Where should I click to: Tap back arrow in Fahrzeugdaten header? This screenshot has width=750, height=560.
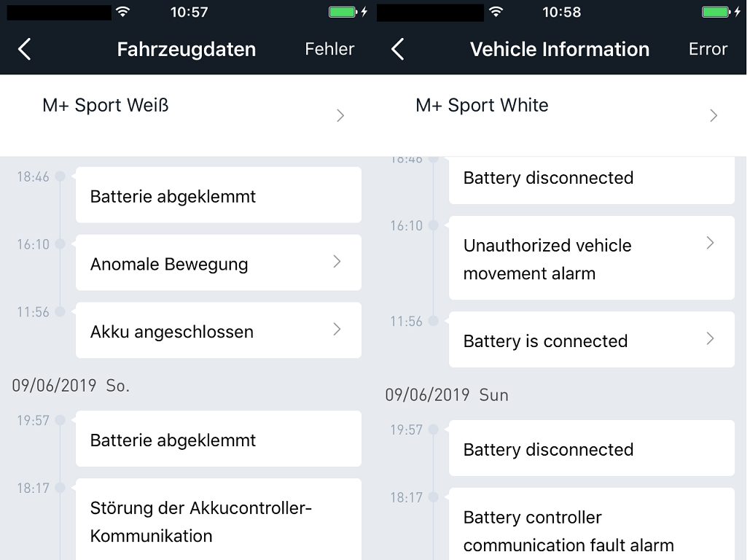[x=25, y=50]
